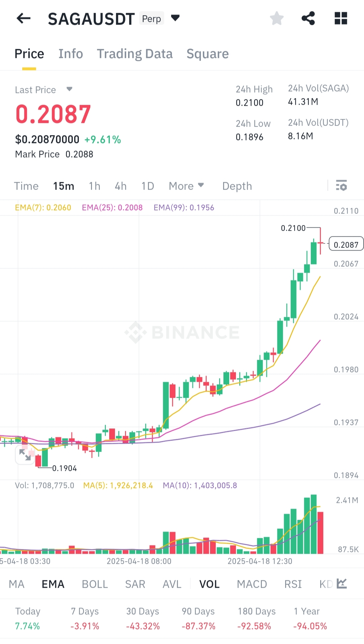Expand the SAGAUSDT pair selector dropdown
This screenshot has width=364, height=644.
pyautogui.click(x=175, y=18)
